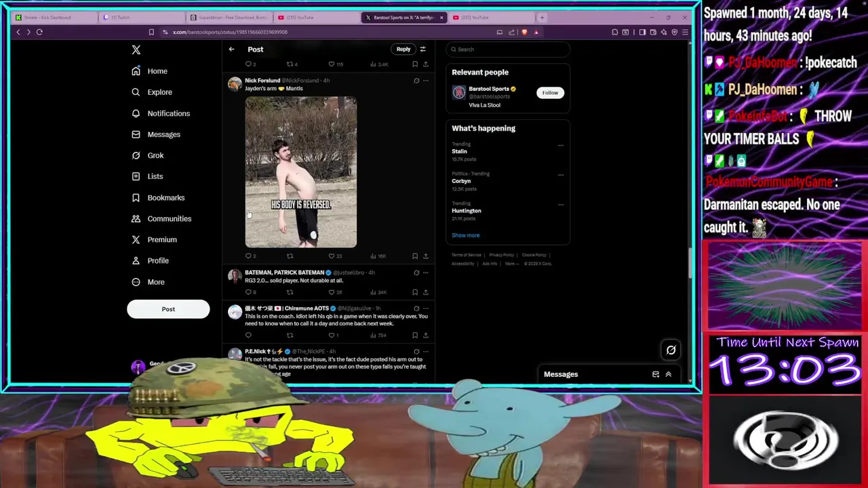Bookmark Chiramune AOTS post

415,335
